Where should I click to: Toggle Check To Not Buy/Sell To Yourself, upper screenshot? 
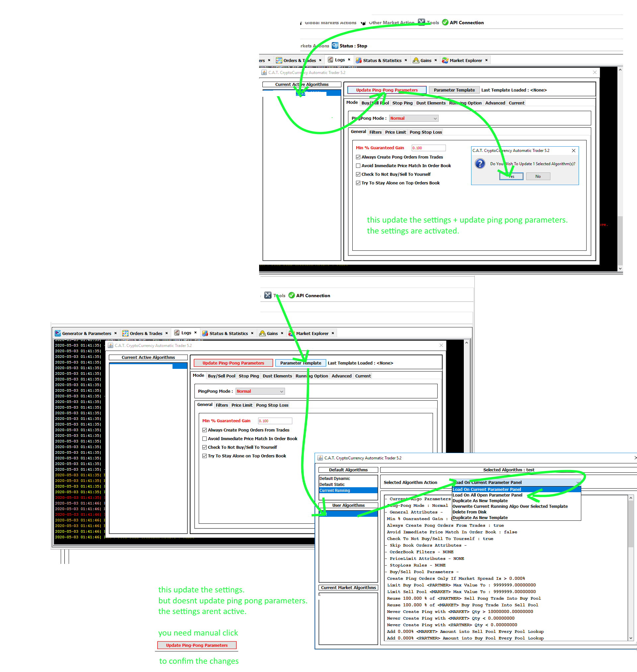(358, 174)
